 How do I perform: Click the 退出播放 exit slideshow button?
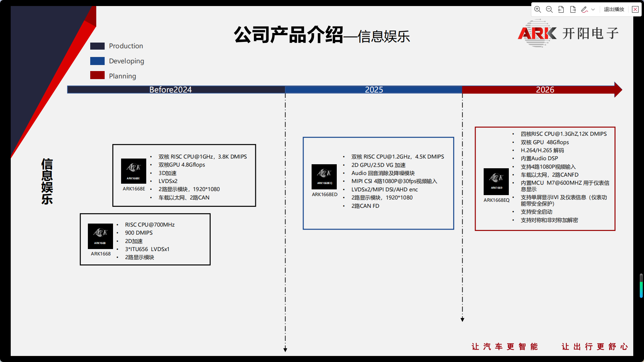[614, 9]
